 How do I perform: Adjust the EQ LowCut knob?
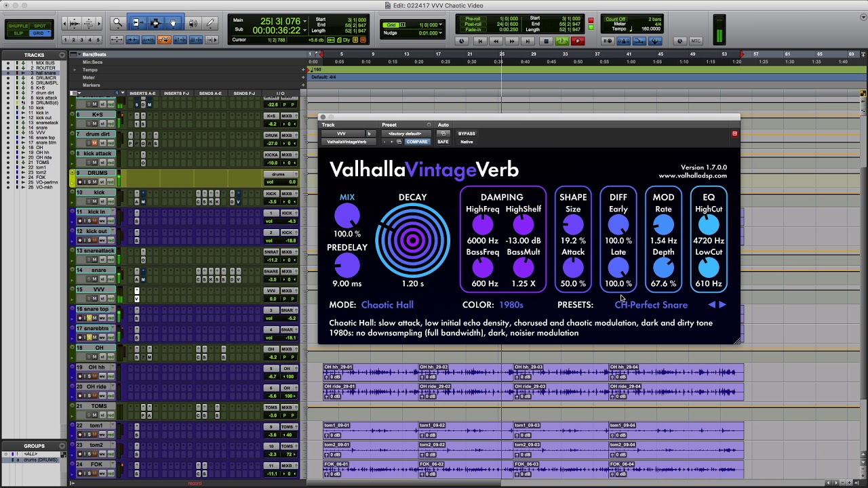(709, 268)
